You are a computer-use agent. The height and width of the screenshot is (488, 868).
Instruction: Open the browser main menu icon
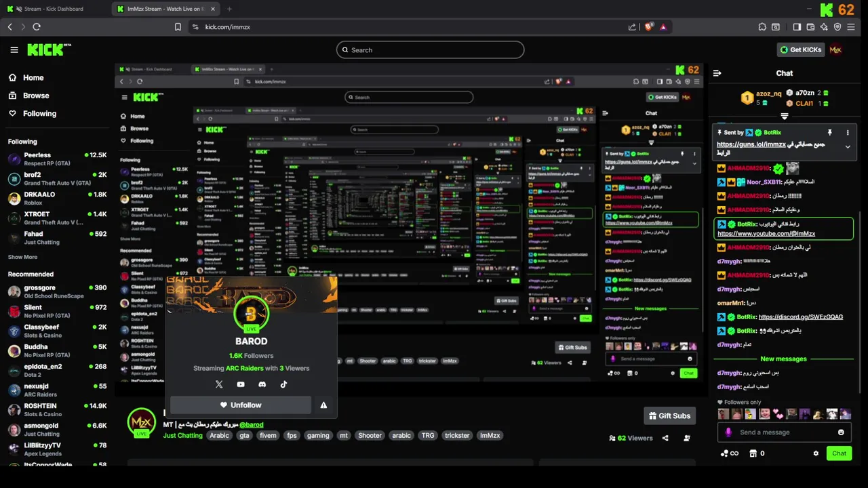coord(851,27)
